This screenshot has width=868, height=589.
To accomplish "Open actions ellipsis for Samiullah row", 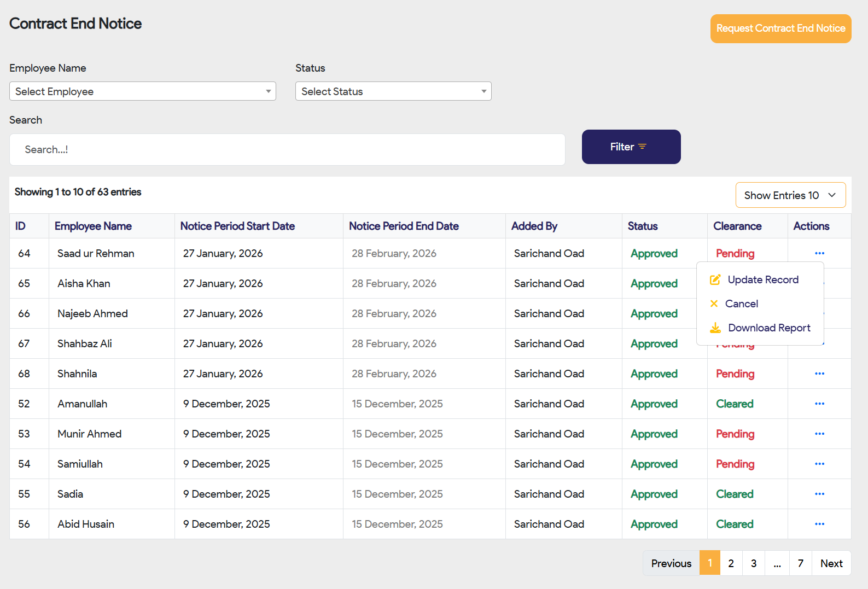I will coord(819,464).
